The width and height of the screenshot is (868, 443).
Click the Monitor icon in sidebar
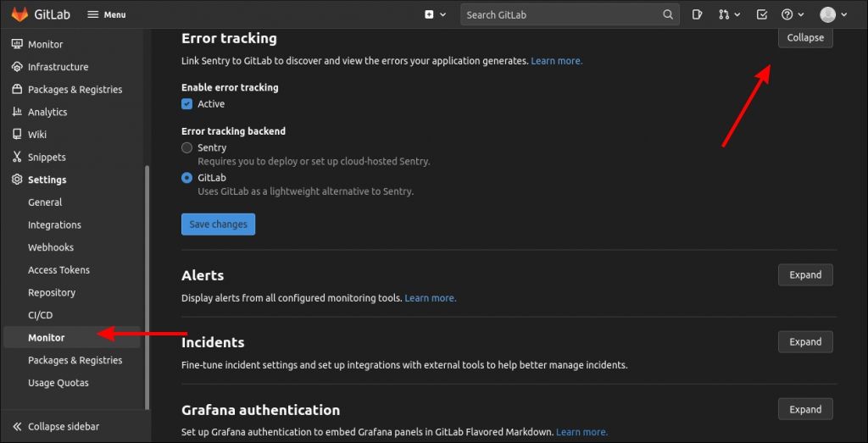tap(17, 44)
